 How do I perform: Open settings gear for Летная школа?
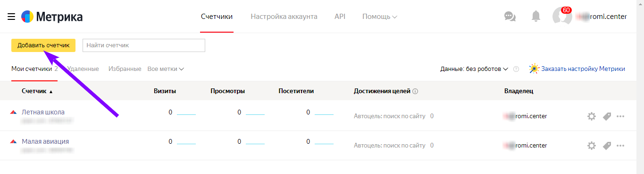pyautogui.click(x=592, y=116)
